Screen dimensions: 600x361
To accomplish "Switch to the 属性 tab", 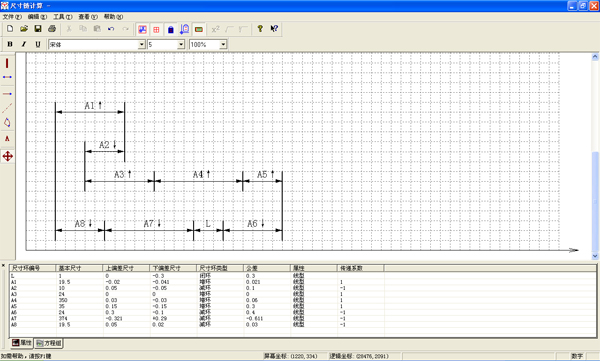I will pos(22,343).
